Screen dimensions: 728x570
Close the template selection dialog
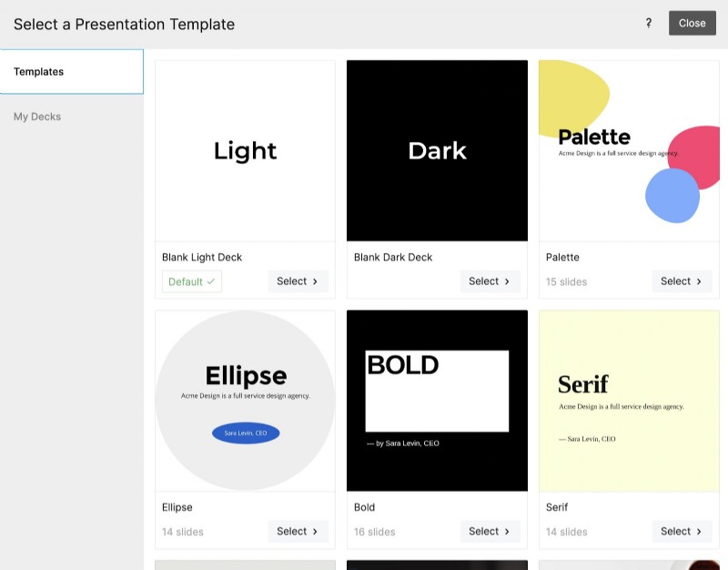(x=692, y=23)
